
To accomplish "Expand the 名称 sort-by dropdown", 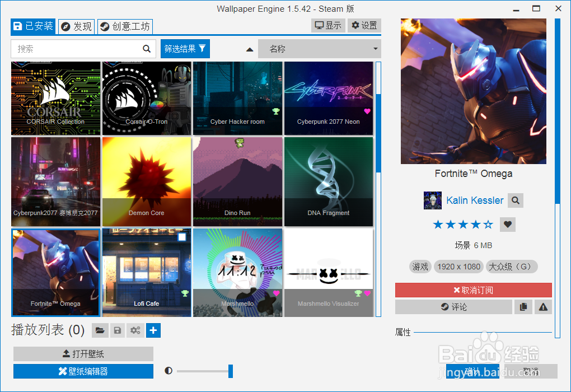I will [319, 49].
